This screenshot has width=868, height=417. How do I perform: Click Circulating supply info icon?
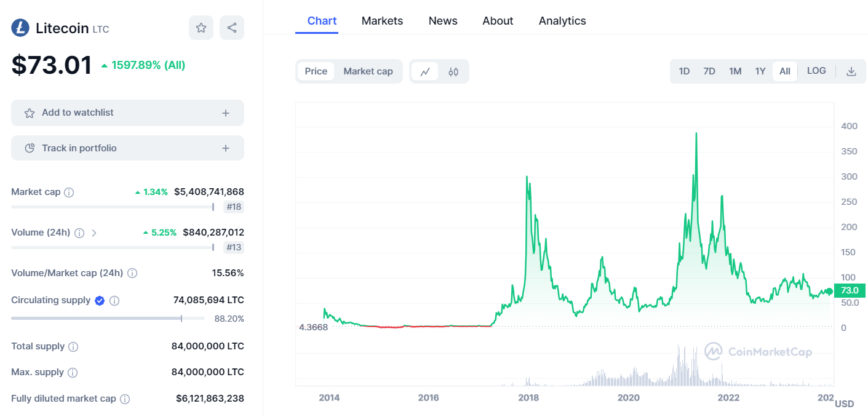(x=114, y=301)
